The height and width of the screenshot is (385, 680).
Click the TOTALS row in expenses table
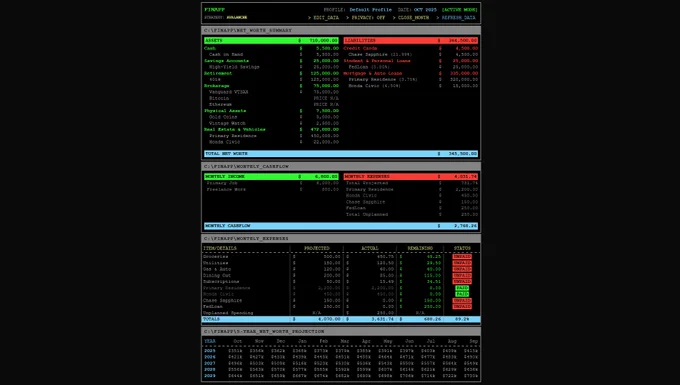pyautogui.click(x=341, y=319)
